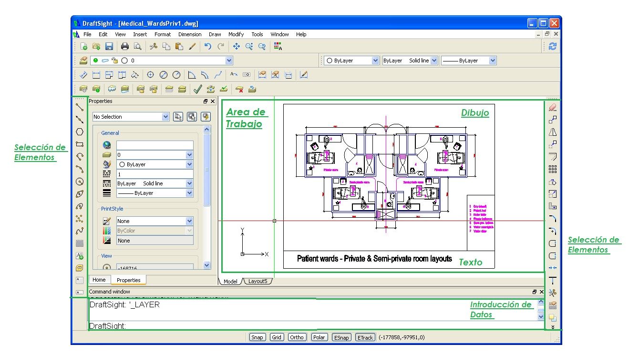This screenshot has width=639, height=364.
Task: Click the Pattern array tool icon
Action: (553, 169)
